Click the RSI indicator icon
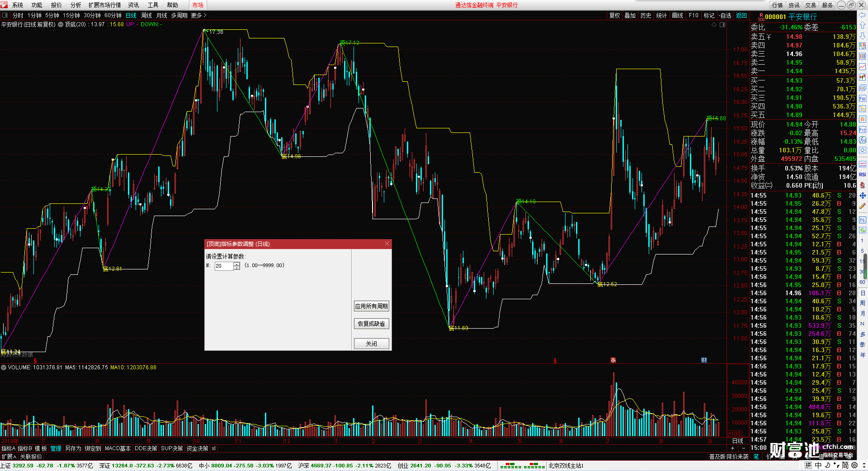Viewport: 868px width, 471px height. click(x=863, y=174)
